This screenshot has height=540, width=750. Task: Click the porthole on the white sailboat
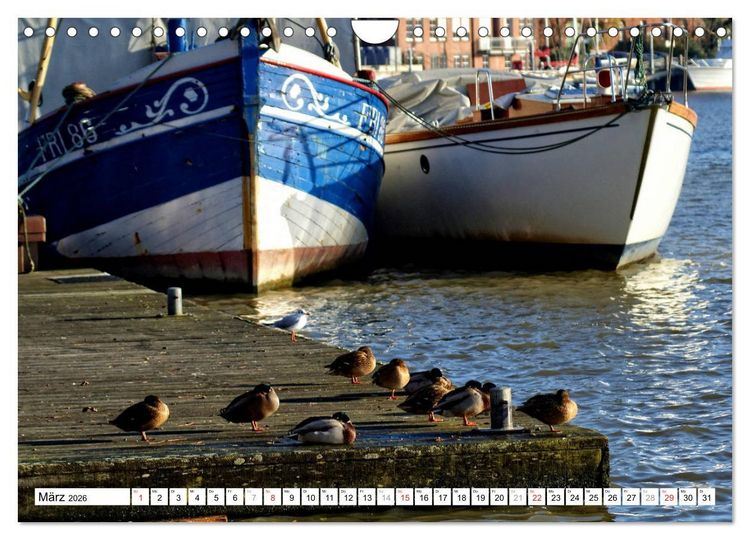424,164
